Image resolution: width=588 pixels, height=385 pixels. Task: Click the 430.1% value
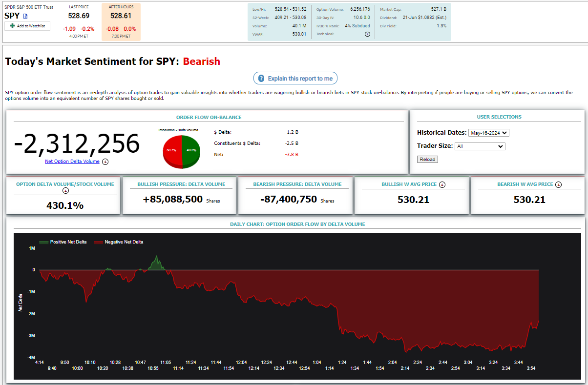(65, 205)
